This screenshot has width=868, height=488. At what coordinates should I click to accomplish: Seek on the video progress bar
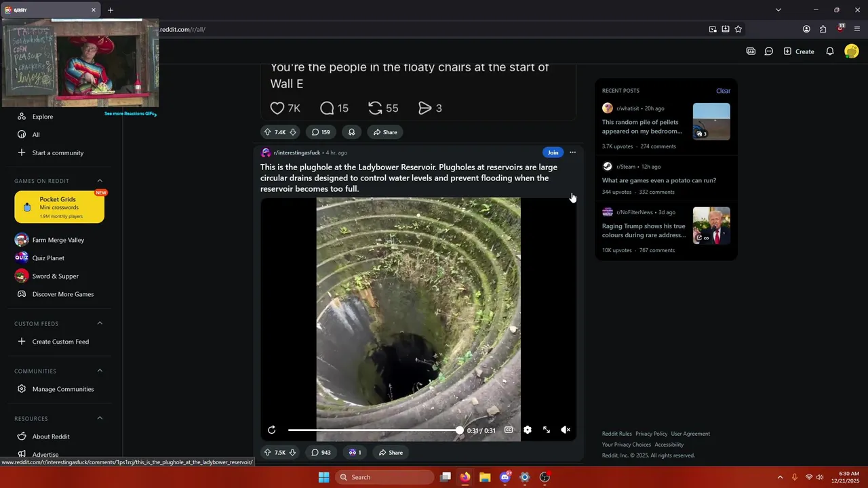(x=374, y=430)
